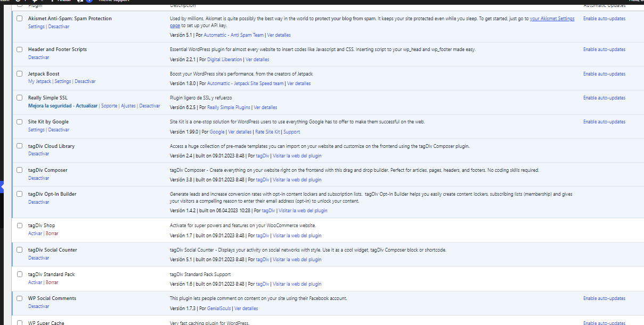The height and width of the screenshot is (325, 644).
Task: Enable auto-updates for Site Kit by Google
Action: 604,122
